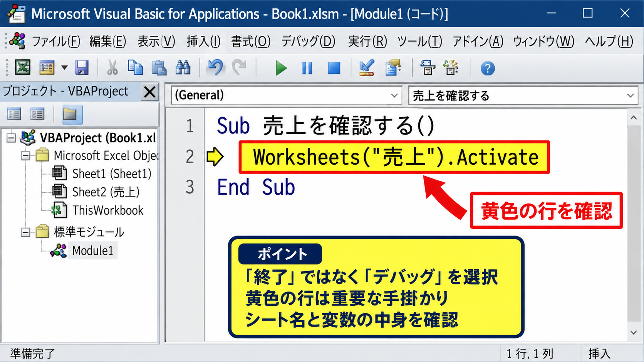Open the (General) object dropdown
644x362 pixels.
click(x=394, y=95)
